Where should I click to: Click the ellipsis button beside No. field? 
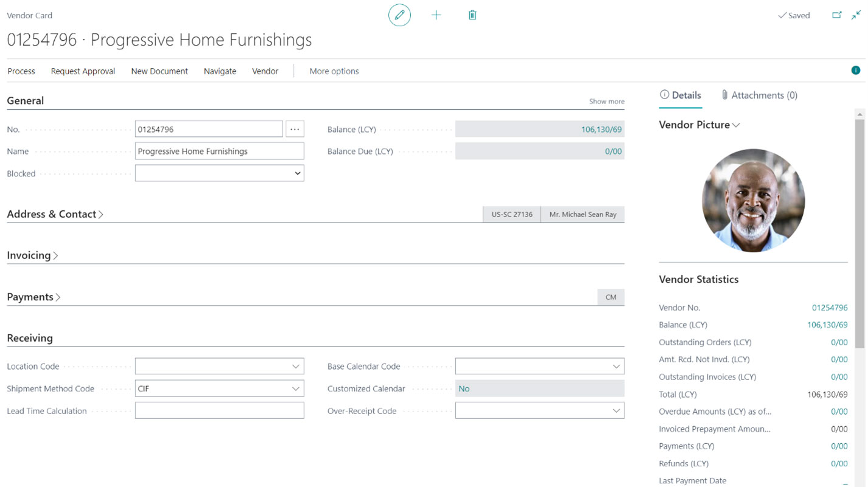point(295,129)
